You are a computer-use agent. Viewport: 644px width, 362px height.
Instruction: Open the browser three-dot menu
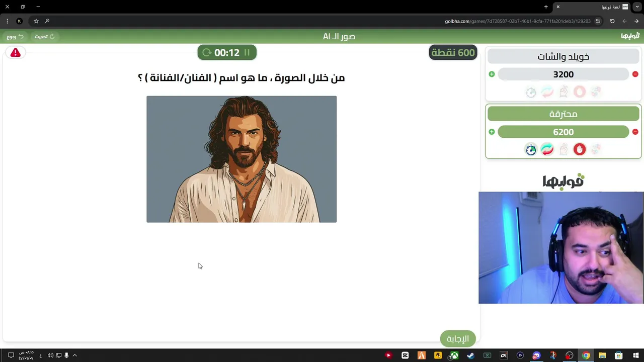pos(7,21)
